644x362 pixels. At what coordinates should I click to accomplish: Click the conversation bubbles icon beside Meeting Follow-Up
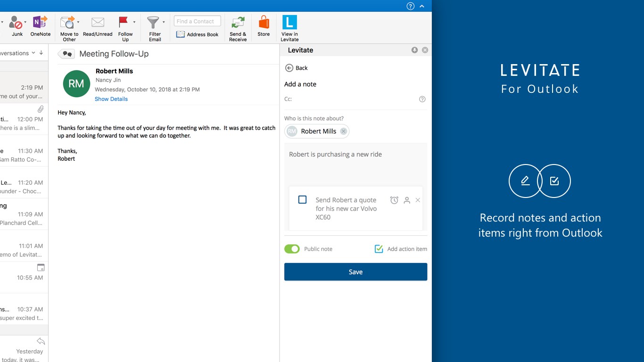click(66, 54)
